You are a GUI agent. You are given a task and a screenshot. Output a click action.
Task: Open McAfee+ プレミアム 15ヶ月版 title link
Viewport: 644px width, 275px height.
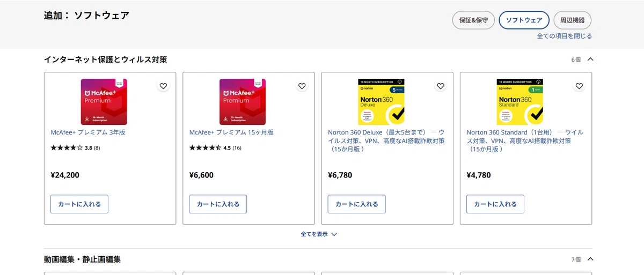tap(231, 132)
